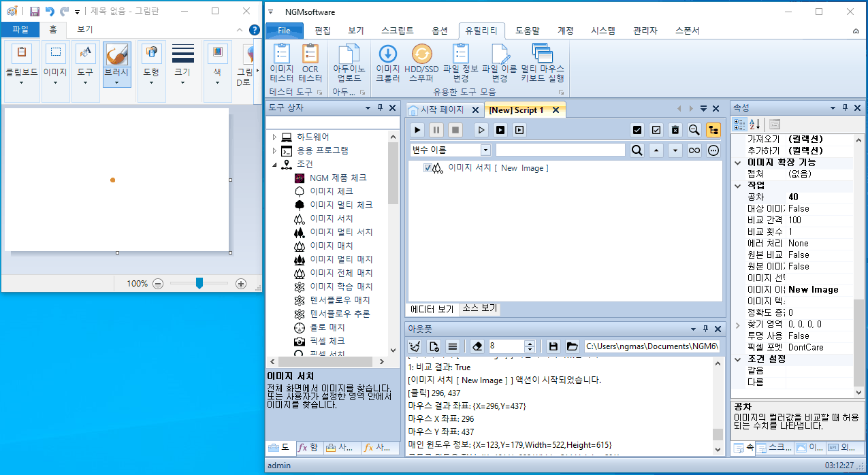Click zoom in plus button in Paint
This screenshot has width=868, height=475.
(x=241, y=284)
